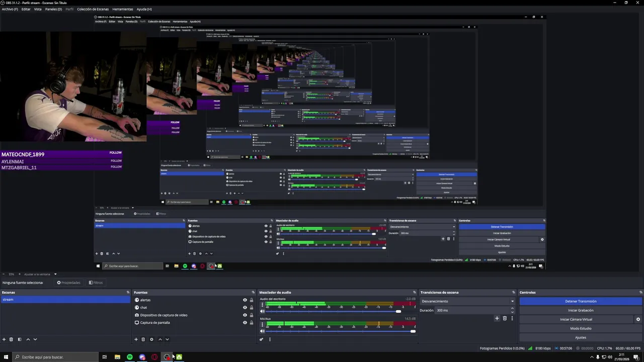644x362 pixels.
Task: Open Ajustes in Controles panel
Action: (581, 337)
